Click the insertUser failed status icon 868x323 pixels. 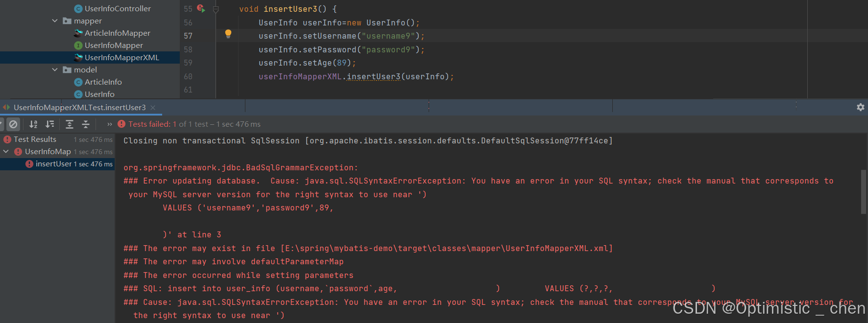pos(29,164)
